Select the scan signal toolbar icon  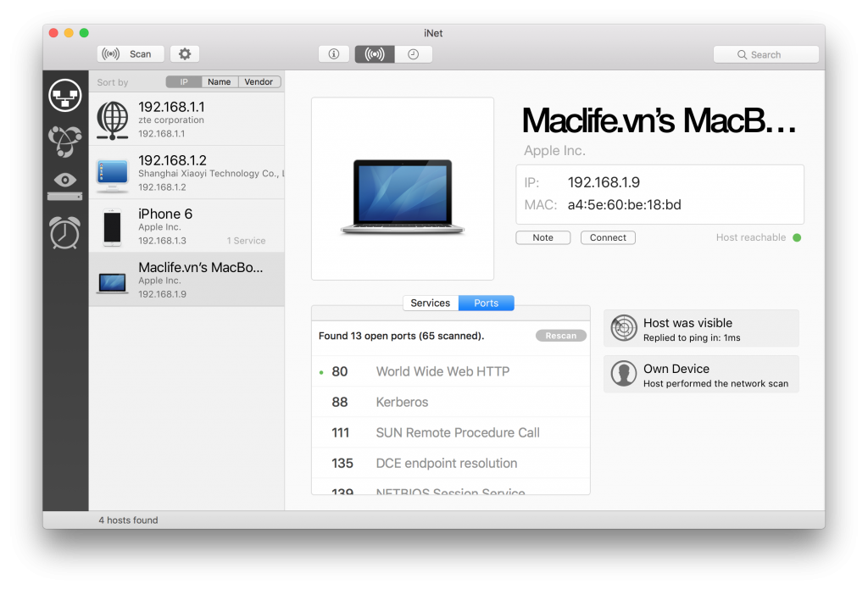374,53
